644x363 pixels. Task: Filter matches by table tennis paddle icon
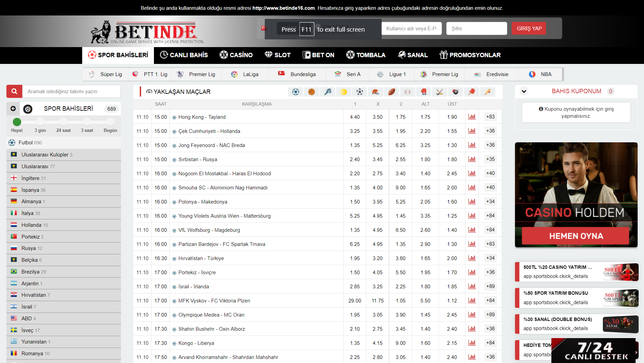(x=472, y=92)
